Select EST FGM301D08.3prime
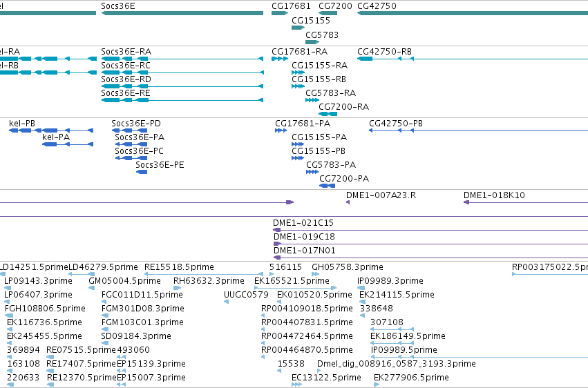This screenshot has height=388, width=588. (143, 309)
